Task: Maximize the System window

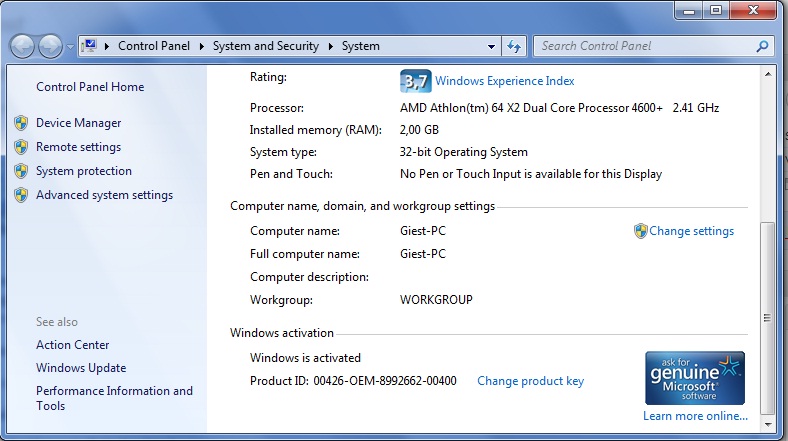Action: coord(716,11)
